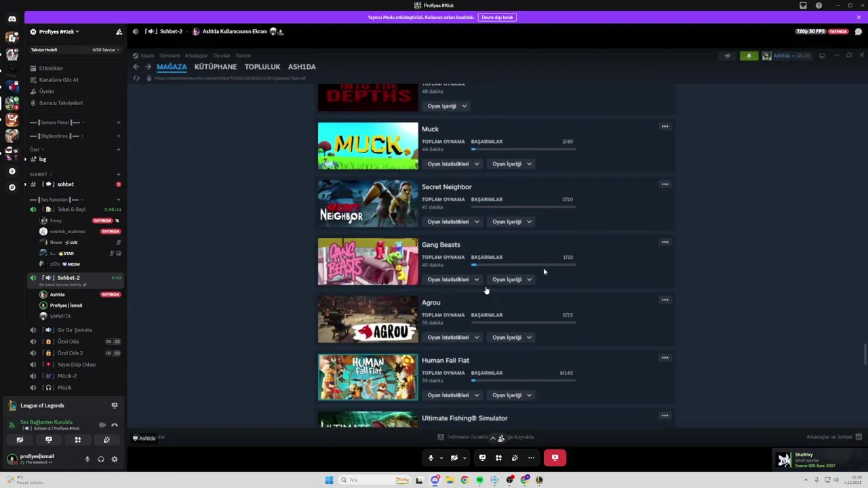Open soundboard icon in stream bar
The height and width of the screenshot is (488, 868).
(515, 458)
